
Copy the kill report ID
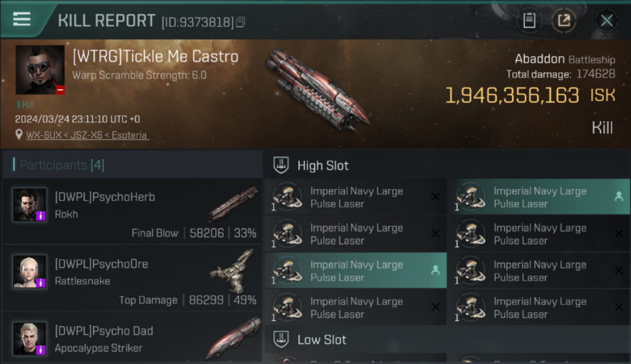pos(241,22)
